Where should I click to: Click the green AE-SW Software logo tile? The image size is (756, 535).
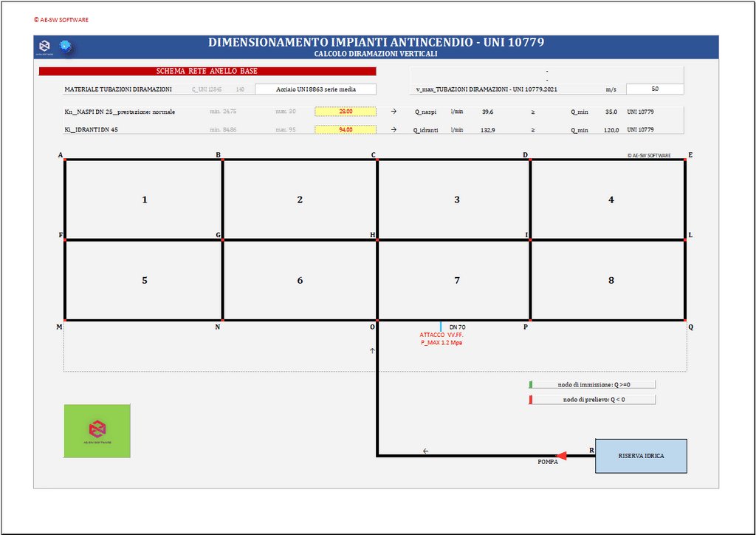coord(97,430)
